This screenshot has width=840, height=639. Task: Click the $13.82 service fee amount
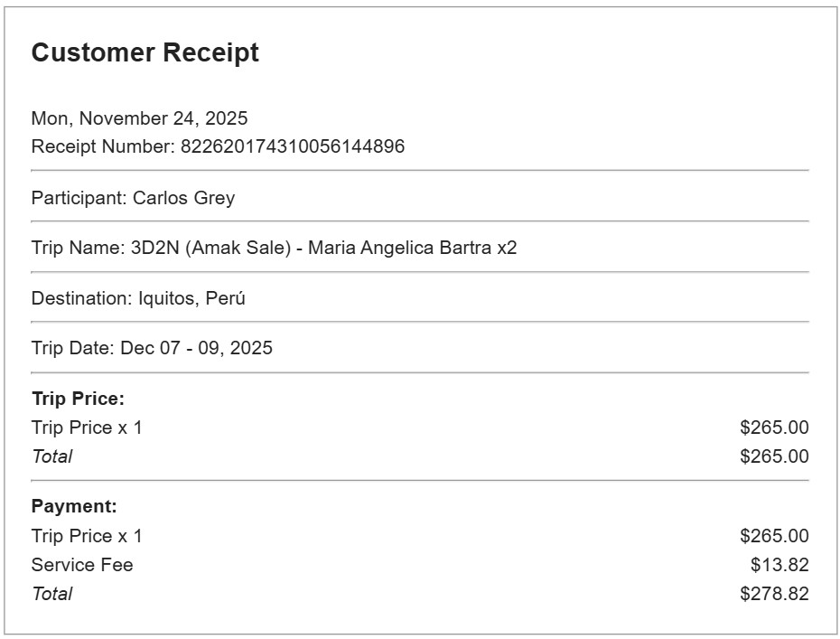click(779, 565)
